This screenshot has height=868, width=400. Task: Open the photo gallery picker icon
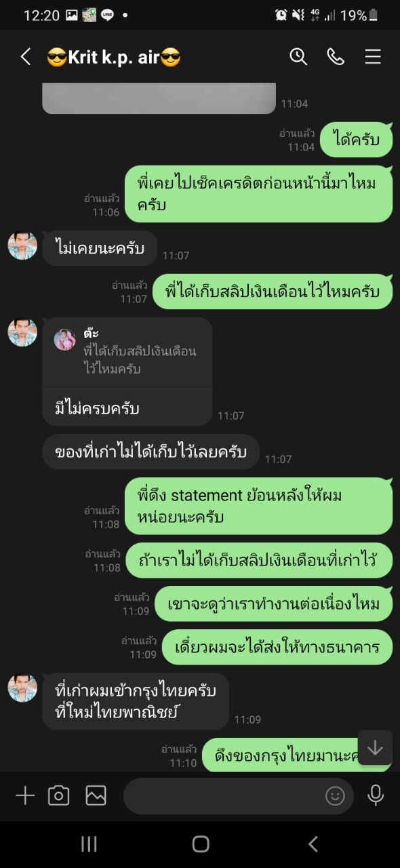[x=96, y=795]
